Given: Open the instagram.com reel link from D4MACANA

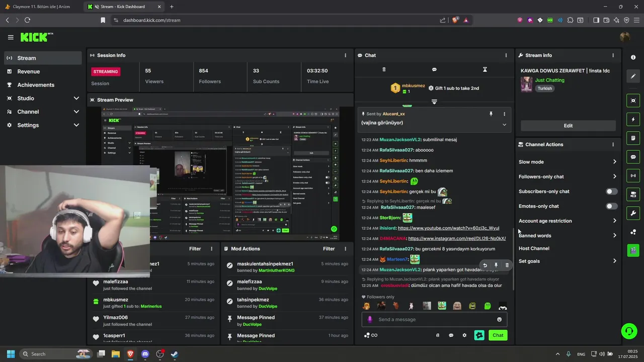Looking at the screenshot, I should (x=457, y=239).
